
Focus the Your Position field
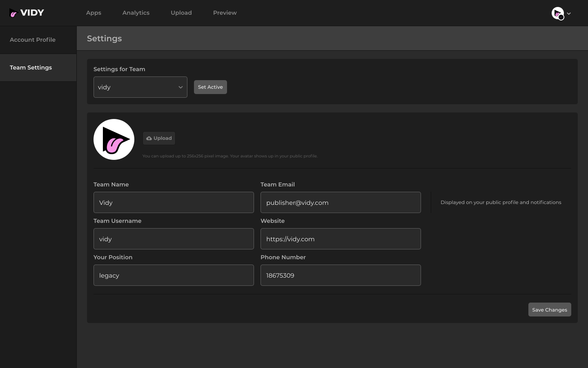174,275
